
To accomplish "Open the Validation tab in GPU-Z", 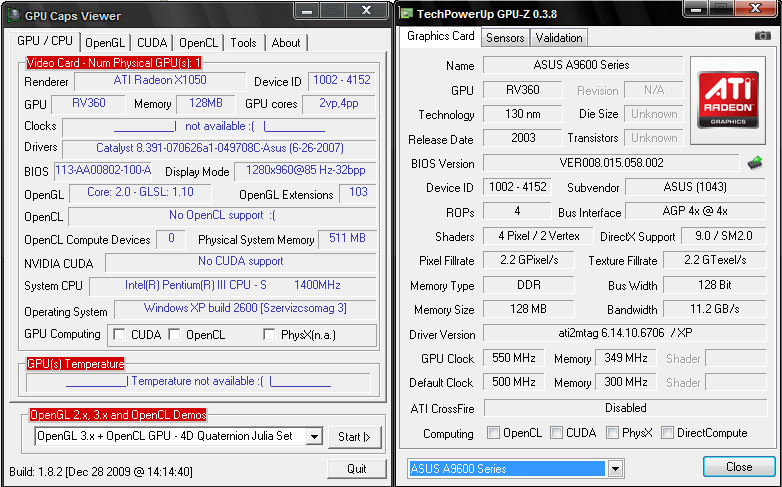I will [x=559, y=38].
